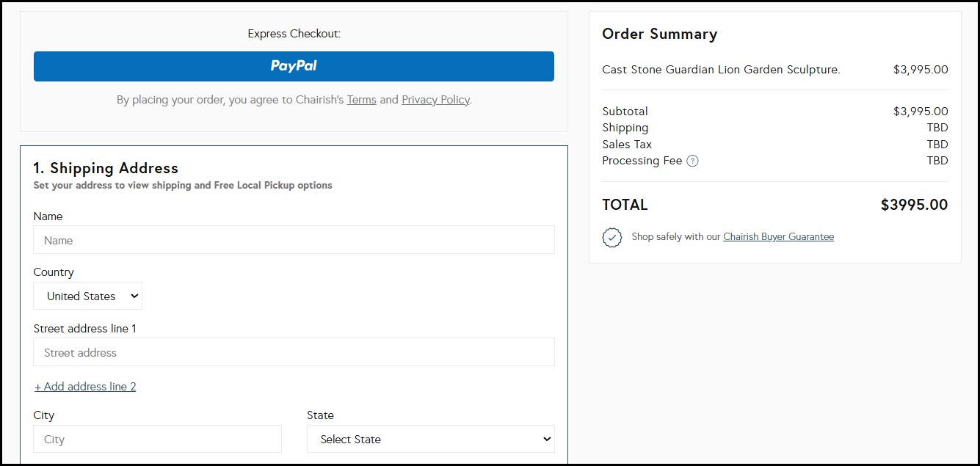980x466 pixels.
Task: Expand the Select State dropdown
Action: click(431, 440)
